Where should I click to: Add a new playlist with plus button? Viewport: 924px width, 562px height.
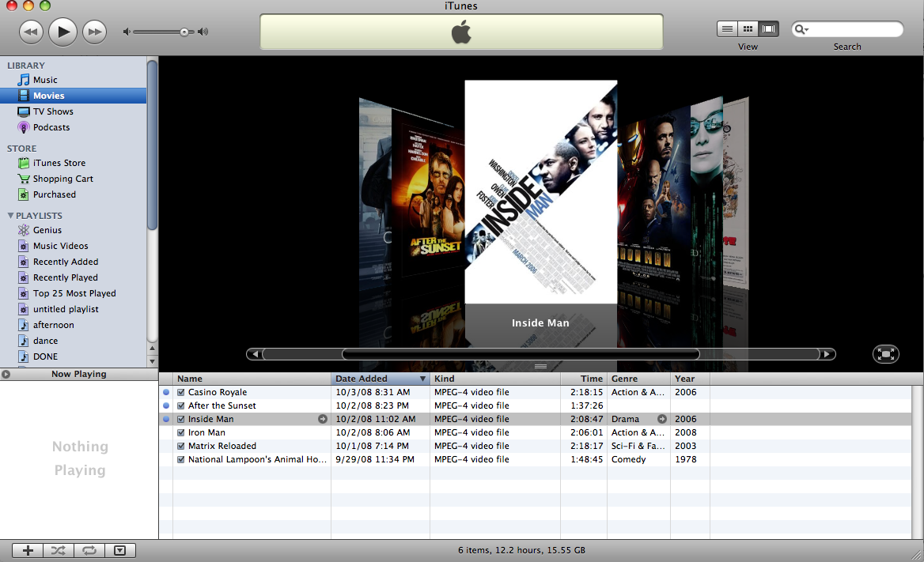28,550
